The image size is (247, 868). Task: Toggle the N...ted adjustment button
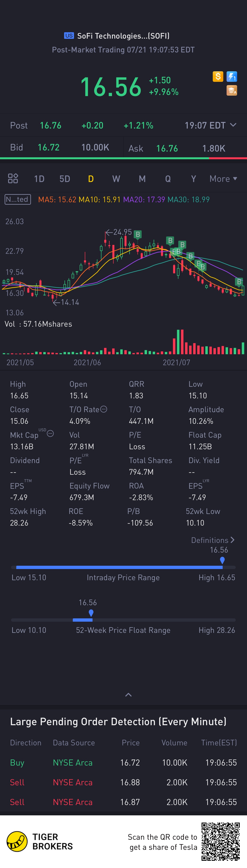[x=18, y=199]
